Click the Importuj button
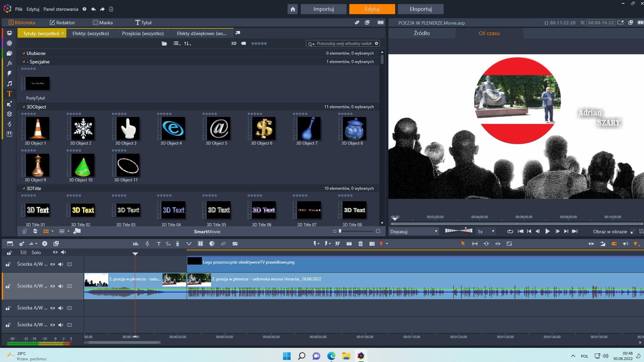 point(323,9)
